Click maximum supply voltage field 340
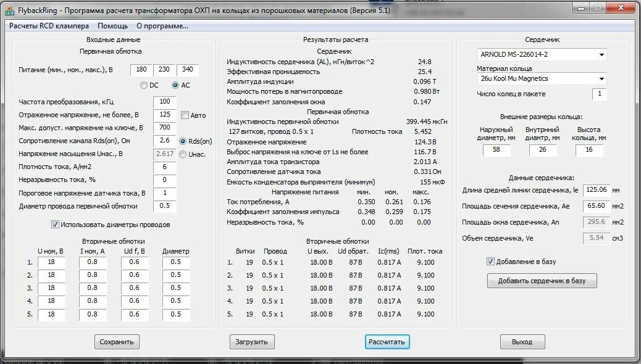 [188, 70]
